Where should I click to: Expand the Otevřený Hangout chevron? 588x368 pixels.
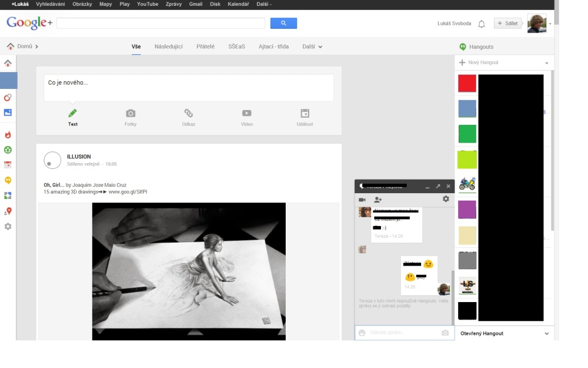tap(547, 333)
